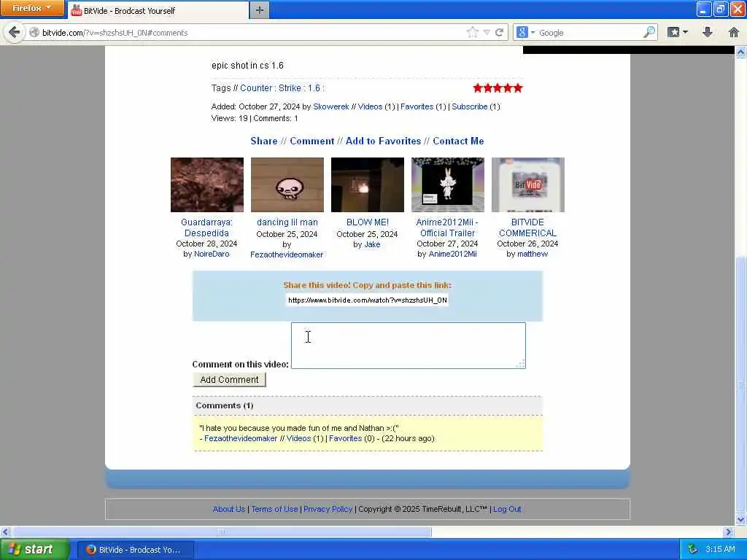Open Guardarraya: Despedida video thumbnail

[x=206, y=184]
